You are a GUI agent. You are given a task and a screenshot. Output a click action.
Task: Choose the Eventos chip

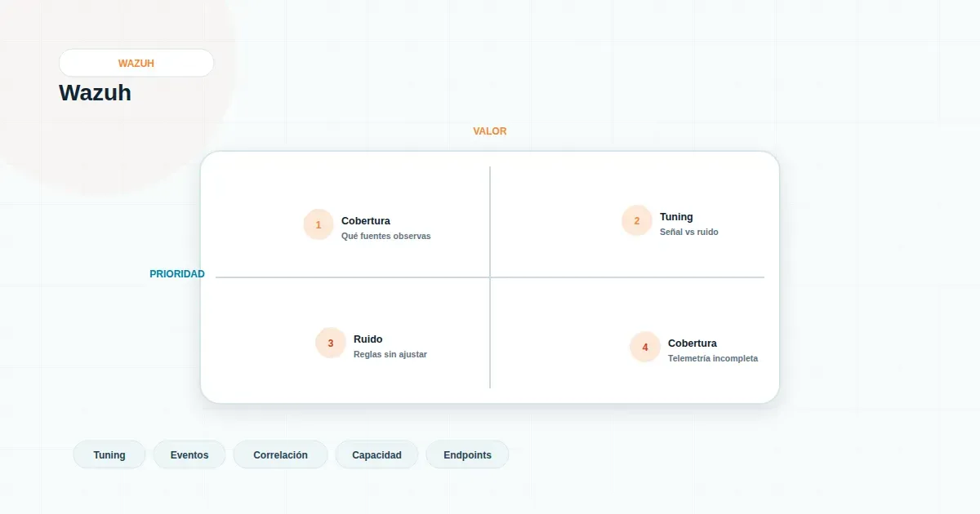click(189, 454)
